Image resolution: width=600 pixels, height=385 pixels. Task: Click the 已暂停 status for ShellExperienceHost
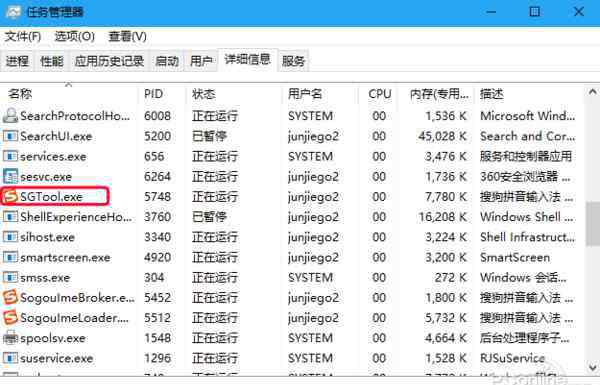pyautogui.click(x=210, y=217)
